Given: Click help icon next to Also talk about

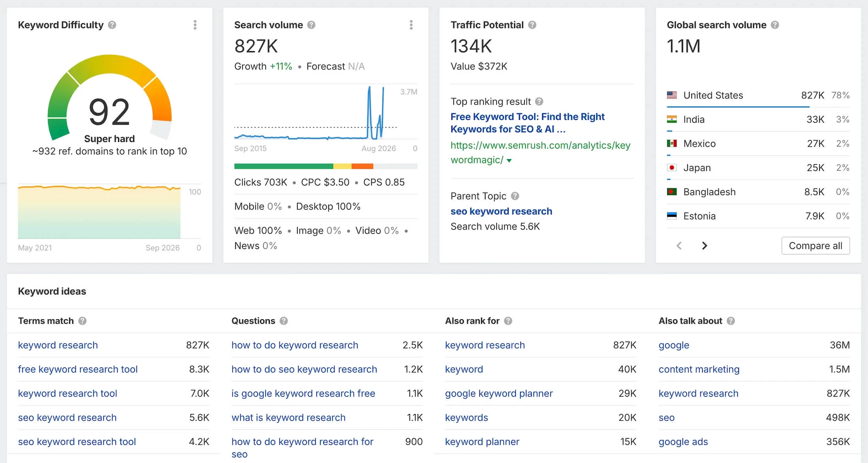Looking at the screenshot, I should coord(731,321).
